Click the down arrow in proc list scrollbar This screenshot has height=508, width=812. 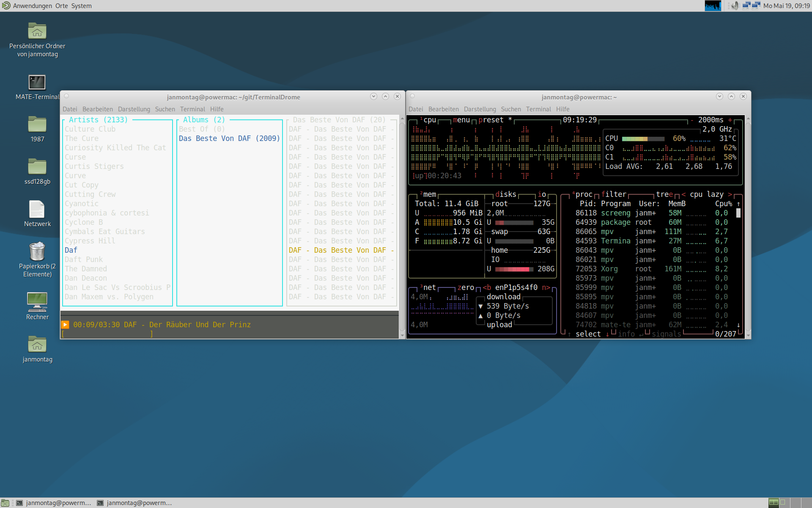[x=738, y=325]
